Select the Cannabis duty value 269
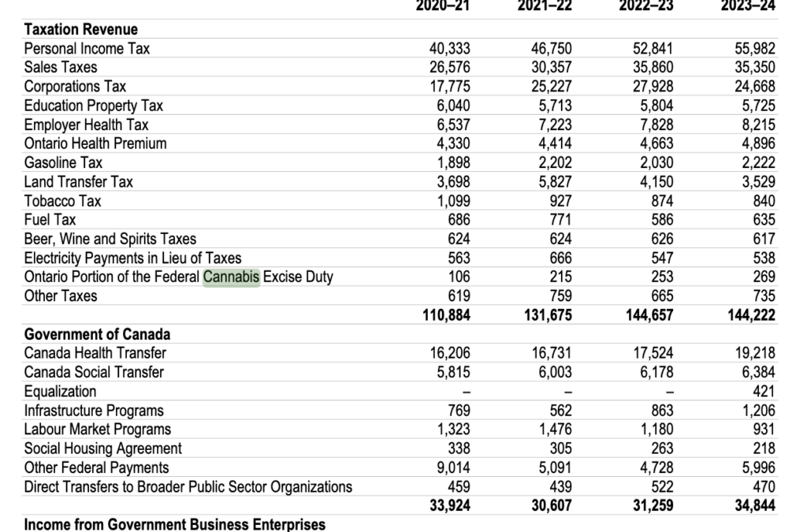 (x=764, y=277)
